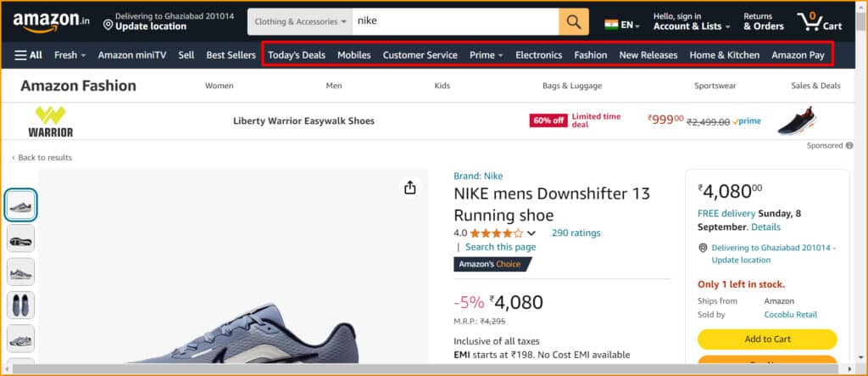This screenshot has height=376, width=868.
Task: Click the Sponsored info icon
Action: click(x=849, y=145)
